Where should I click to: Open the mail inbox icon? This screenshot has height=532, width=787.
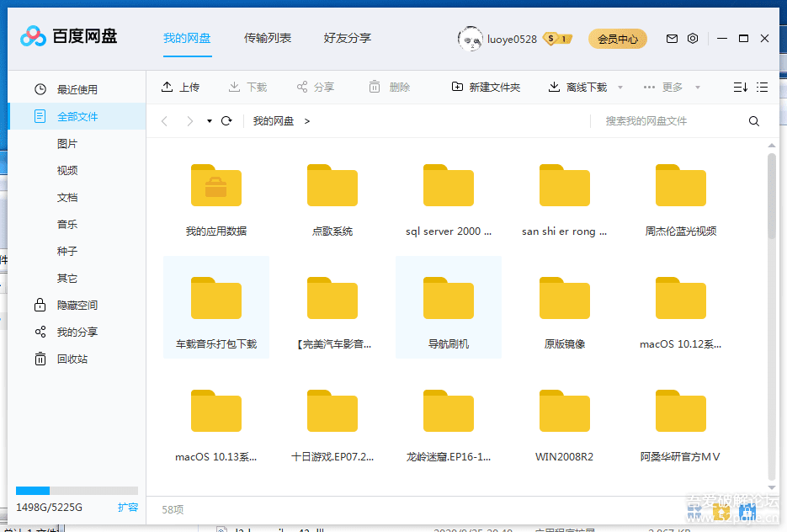tap(672, 39)
